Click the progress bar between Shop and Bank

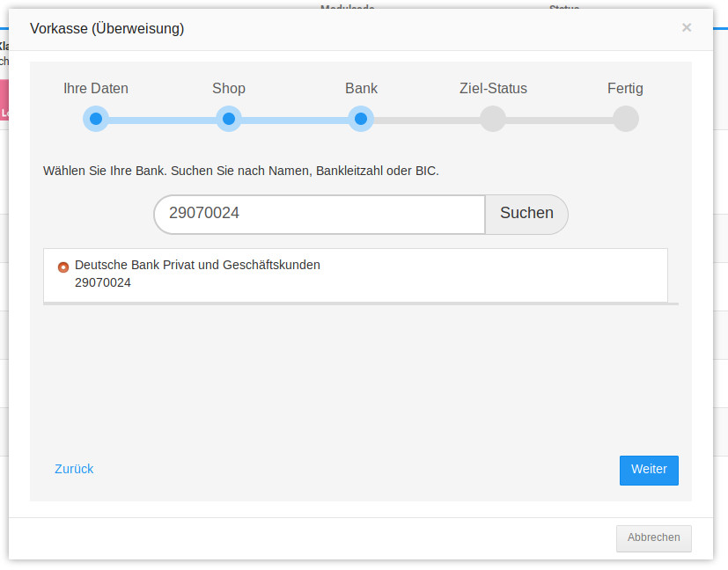tap(295, 120)
